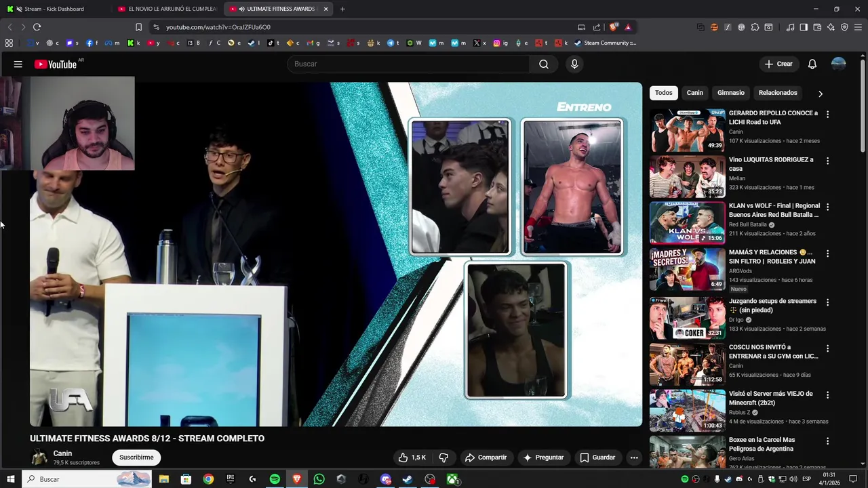This screenshot has width=868, height=488.
Task: Open the YouTube account avatar menu
Action: pos(839,64)
